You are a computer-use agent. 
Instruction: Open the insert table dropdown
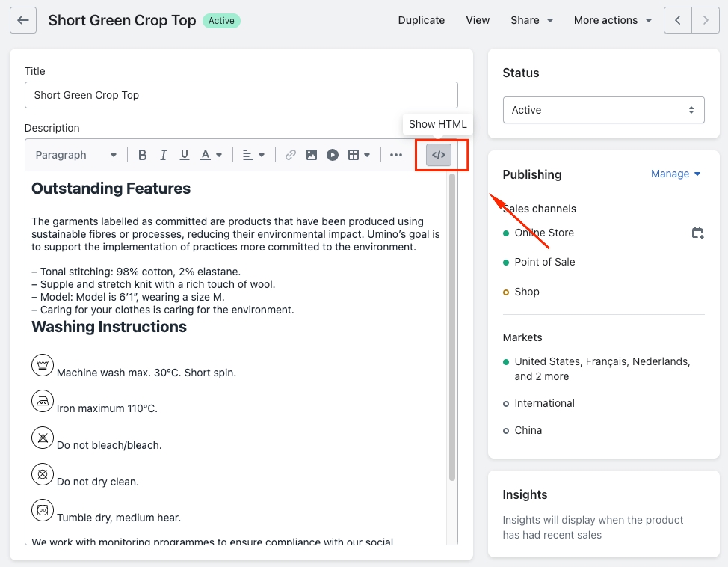click(359, 155)
